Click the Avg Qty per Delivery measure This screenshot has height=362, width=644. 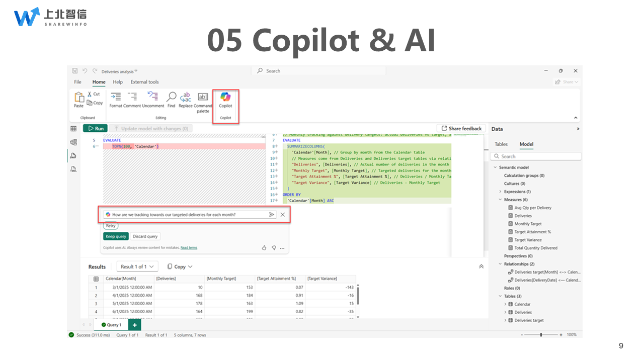click(533, 208)
